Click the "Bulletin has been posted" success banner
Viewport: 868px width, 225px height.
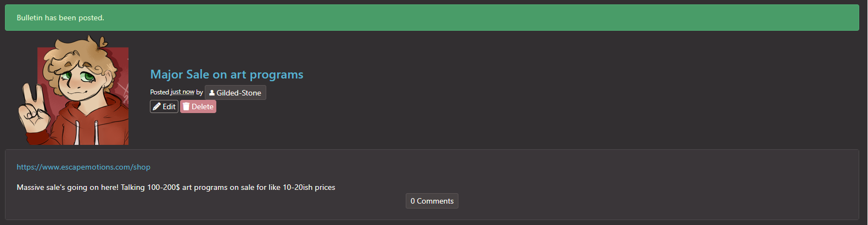point(432,18)
